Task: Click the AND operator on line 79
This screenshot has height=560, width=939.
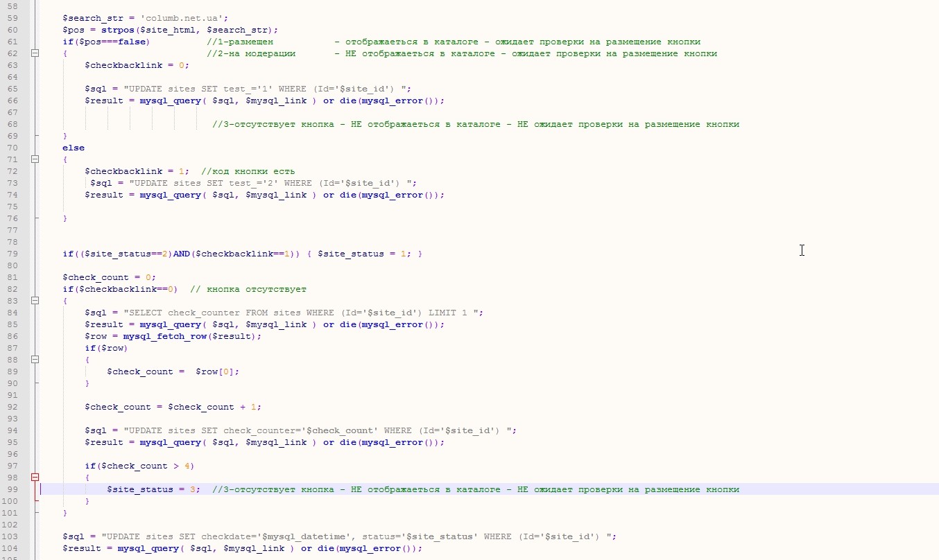Action: tap(182, 254)
